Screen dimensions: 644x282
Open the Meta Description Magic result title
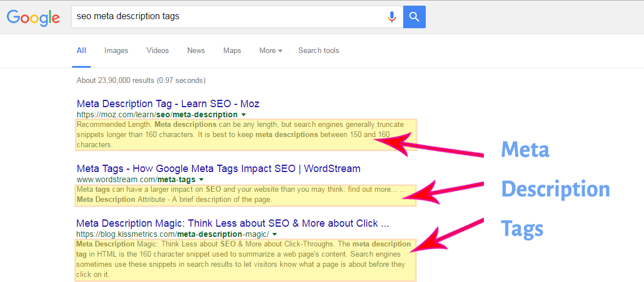click(232, 223)
